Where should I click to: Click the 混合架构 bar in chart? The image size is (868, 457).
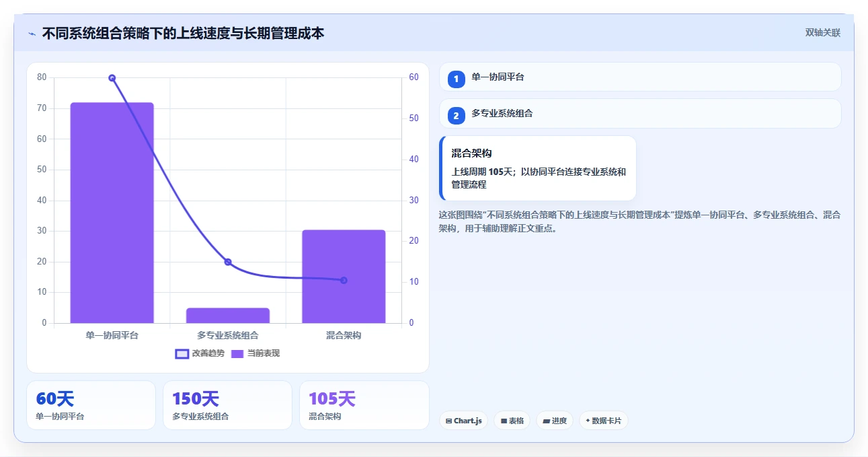[344, 277]
